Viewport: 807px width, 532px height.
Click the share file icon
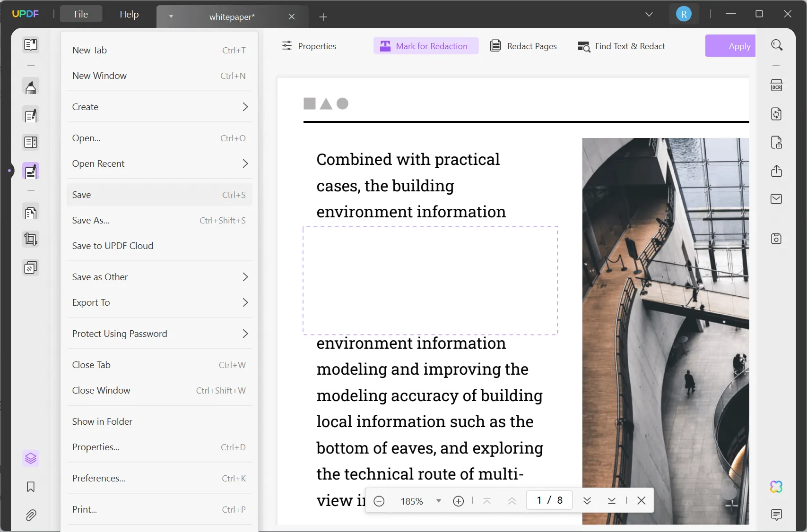(776, 171)
